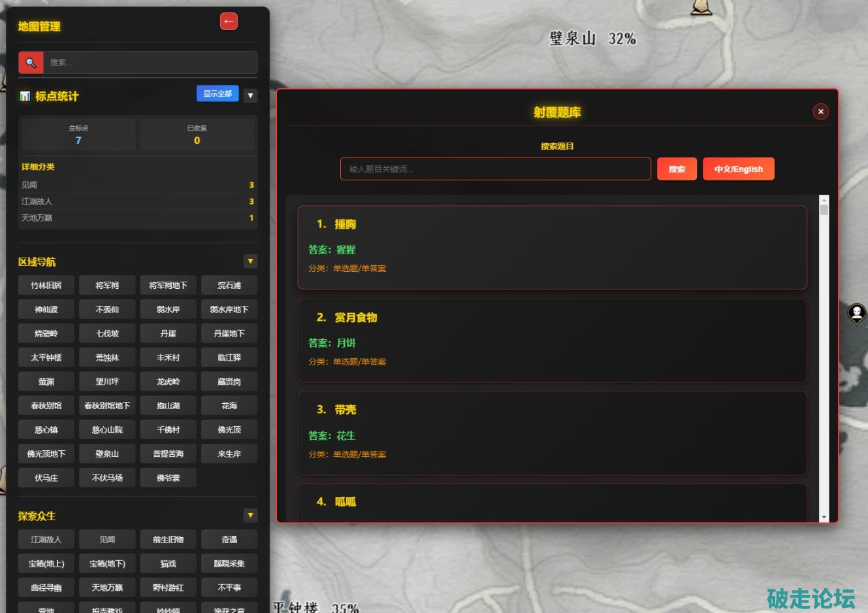Collapse the 区域导航 section
The image size is (868, 613).
pos(250,261)
